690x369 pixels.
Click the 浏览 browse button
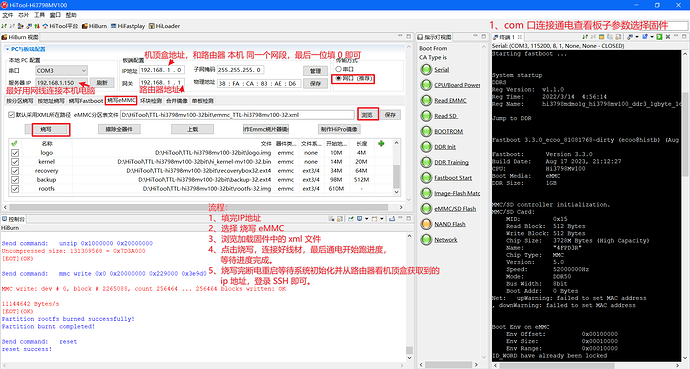click(367, 115)
